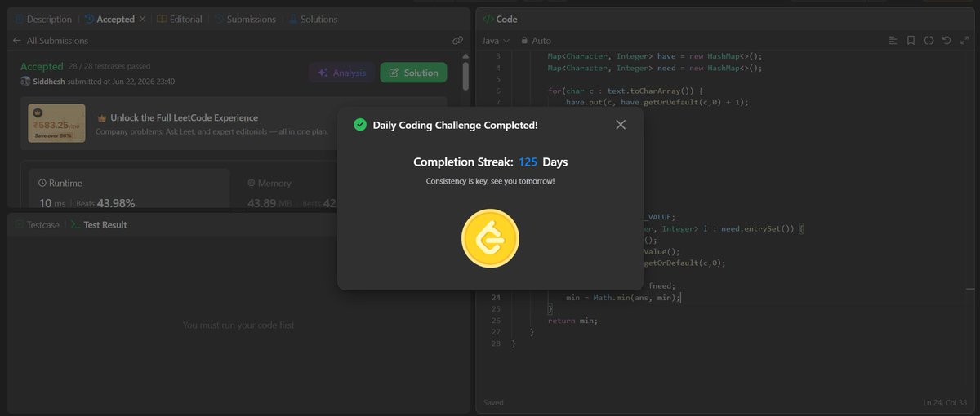Open the Description tab

42,19
